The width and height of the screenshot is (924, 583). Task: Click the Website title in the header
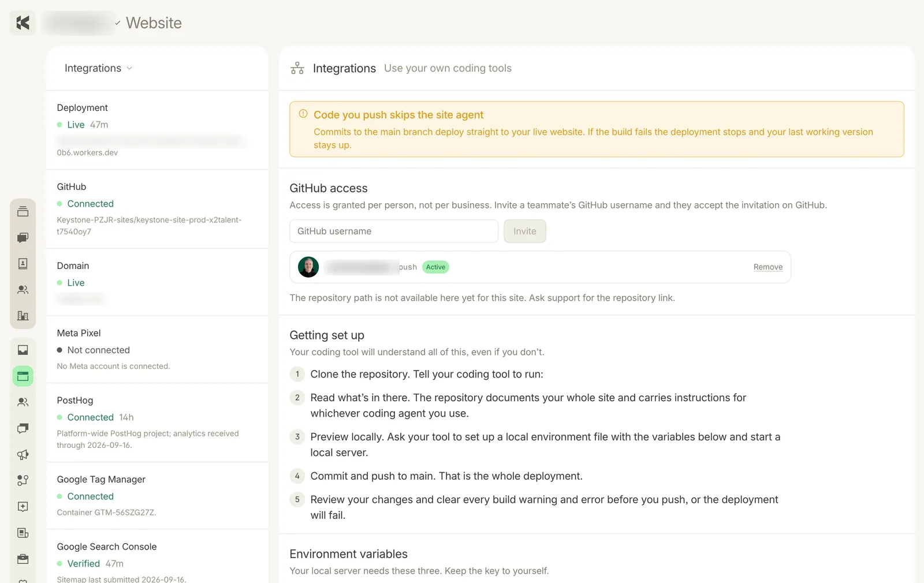click(x=154, y=23)
